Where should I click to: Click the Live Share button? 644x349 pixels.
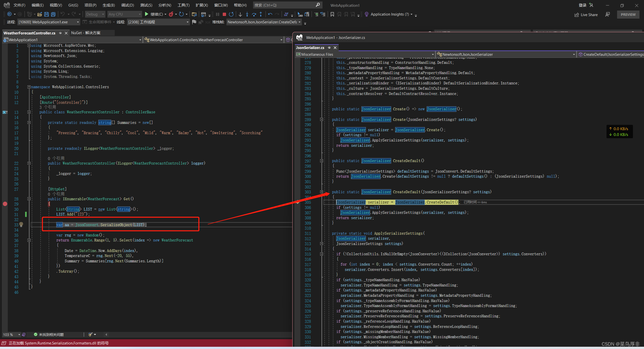coord(586,15)
